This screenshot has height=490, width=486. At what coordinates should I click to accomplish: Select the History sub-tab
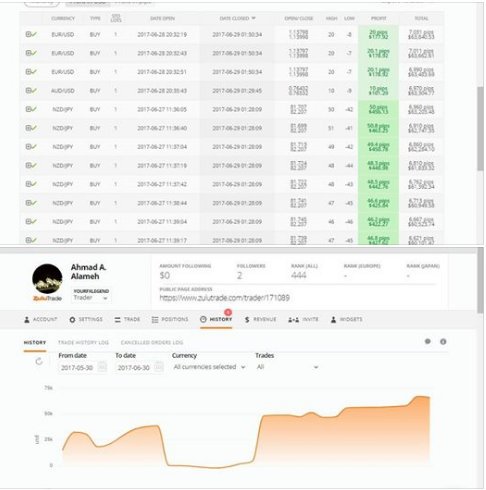[x=35, y=342]
